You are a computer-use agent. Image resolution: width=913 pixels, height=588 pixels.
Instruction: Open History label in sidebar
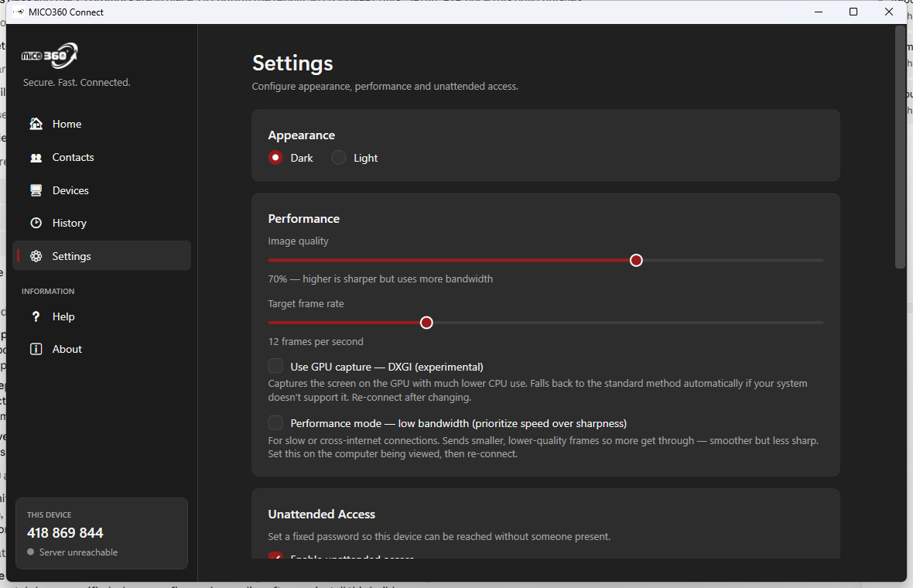tap(70, 223)
